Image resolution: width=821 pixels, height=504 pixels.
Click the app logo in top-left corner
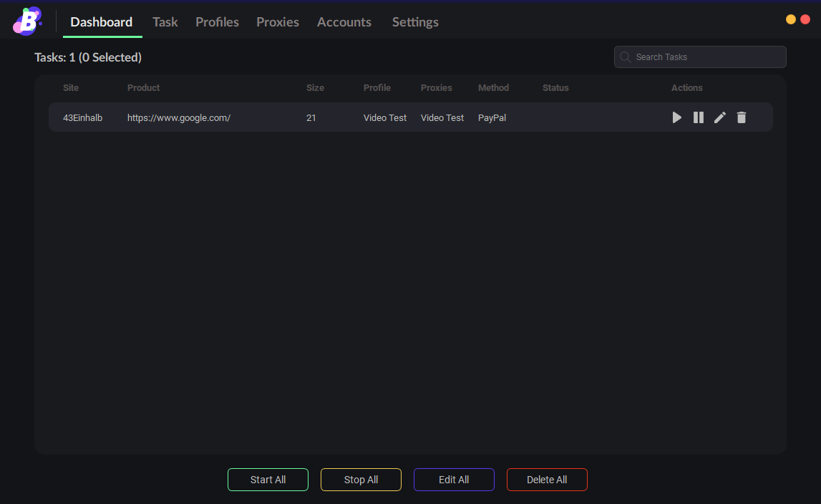[x=28, y=21]
